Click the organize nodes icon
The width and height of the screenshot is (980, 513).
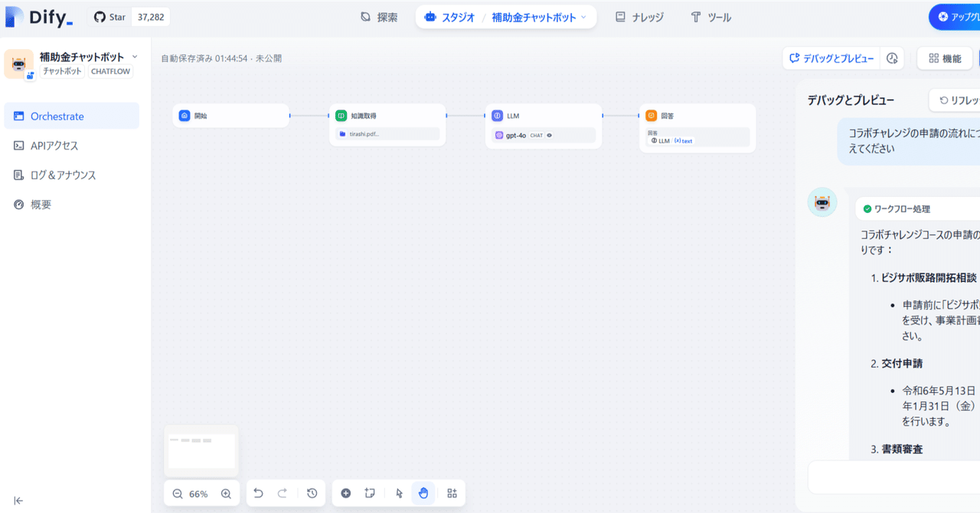click(x=452, y=493)
